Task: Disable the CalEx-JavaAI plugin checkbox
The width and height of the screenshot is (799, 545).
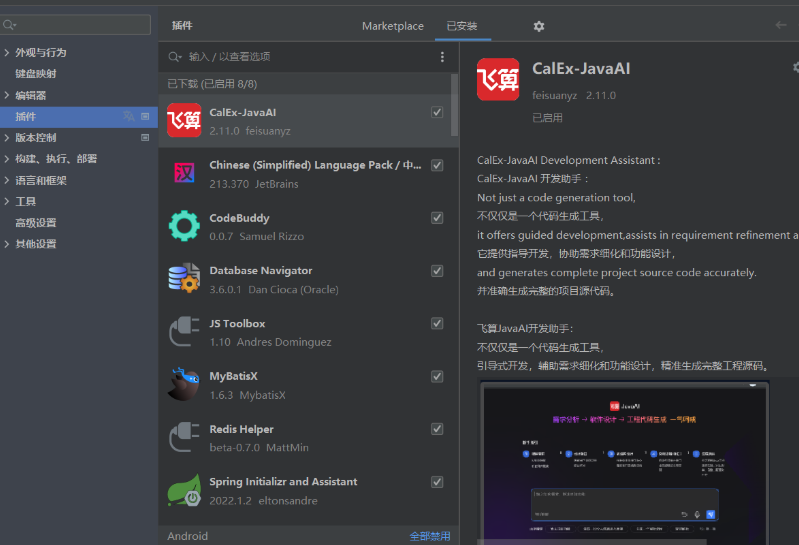Action: pyautogui.click(x=437, y=112)
